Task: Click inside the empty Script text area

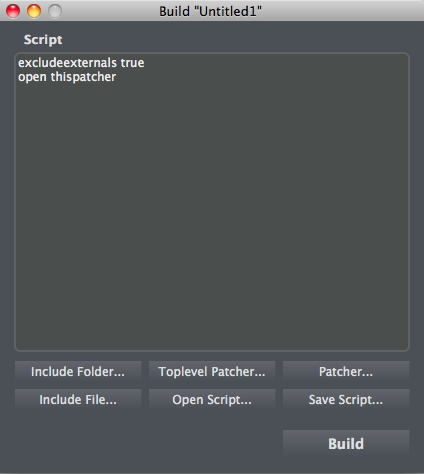Action: (212, 217)
